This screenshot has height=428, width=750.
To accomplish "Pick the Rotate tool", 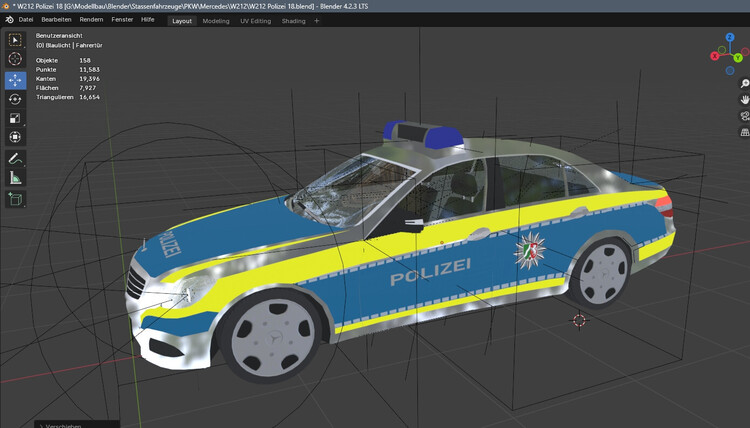I will coord(15,99).
